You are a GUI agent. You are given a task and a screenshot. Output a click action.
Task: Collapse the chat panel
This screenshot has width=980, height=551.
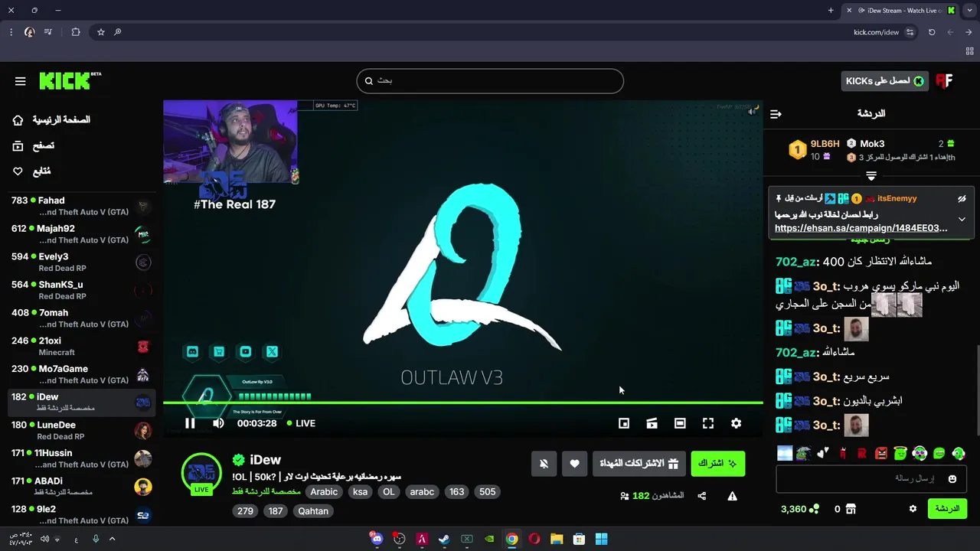tap(776, 114)
